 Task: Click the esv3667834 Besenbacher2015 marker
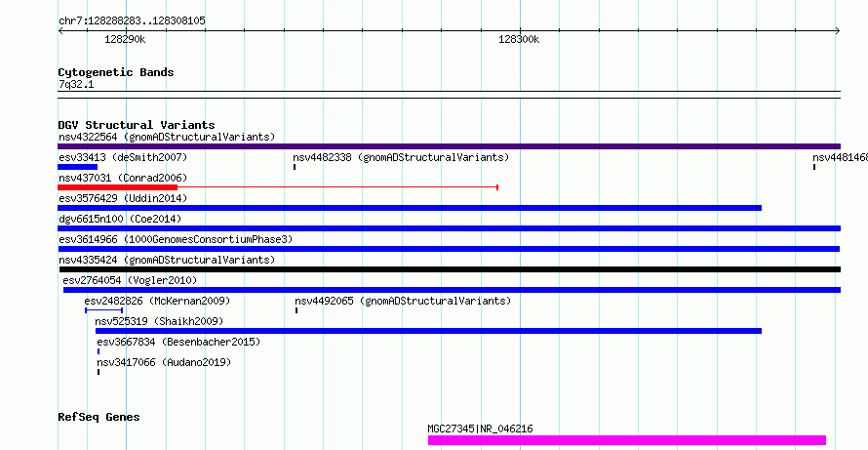tap(99, 351)
